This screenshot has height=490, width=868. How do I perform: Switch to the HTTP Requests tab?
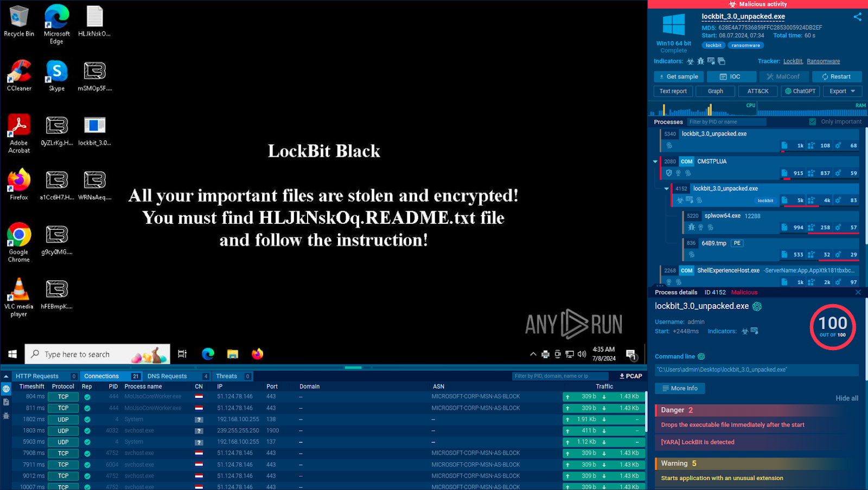point(46,376)
